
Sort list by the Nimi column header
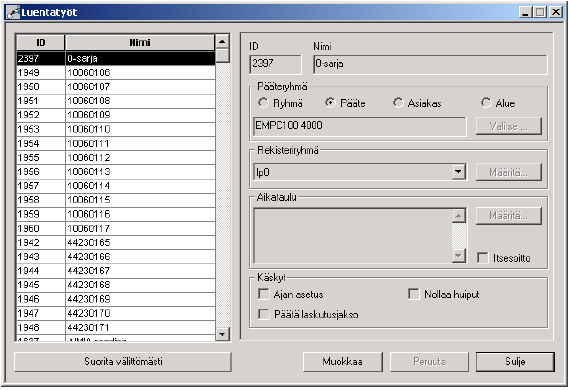coord(140,43)
